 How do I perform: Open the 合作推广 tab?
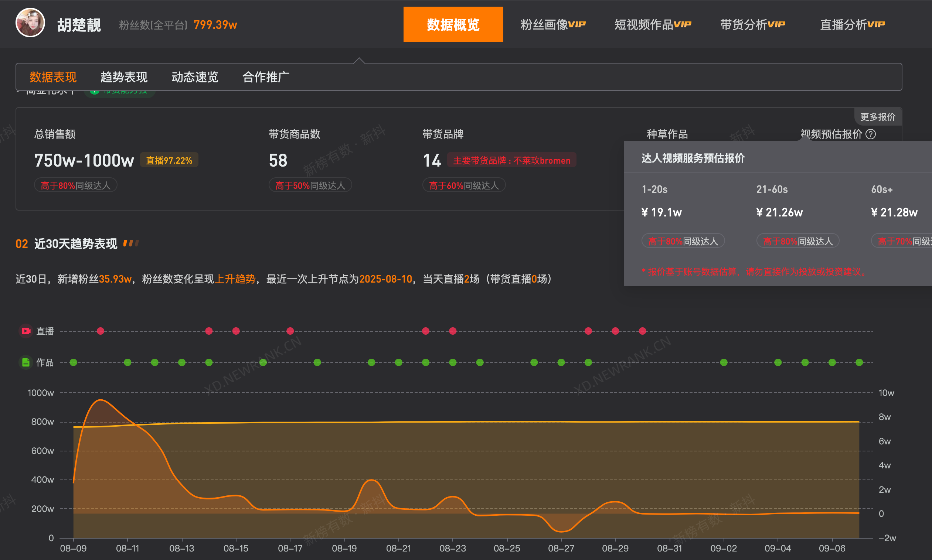pos(266,77)
